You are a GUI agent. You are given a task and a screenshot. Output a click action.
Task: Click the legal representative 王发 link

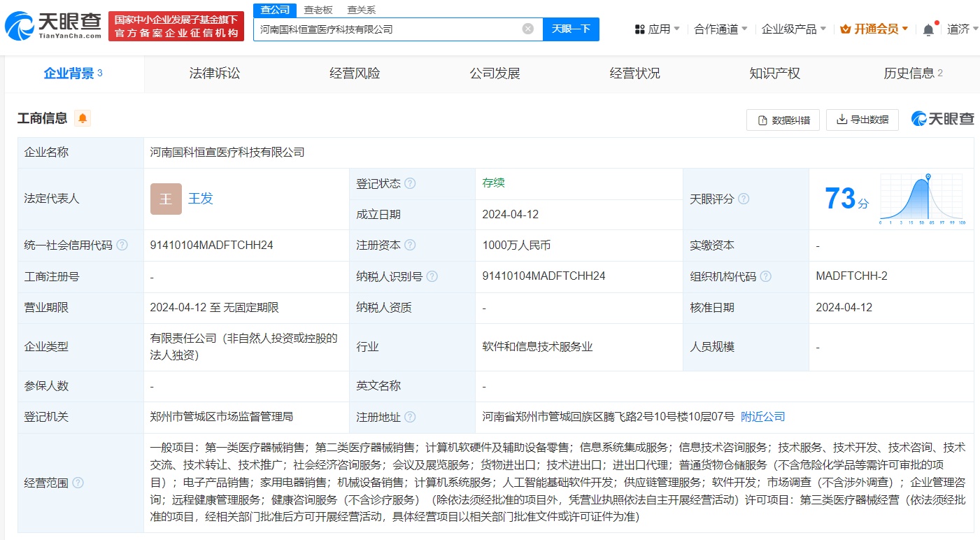(x=201, y=199)
